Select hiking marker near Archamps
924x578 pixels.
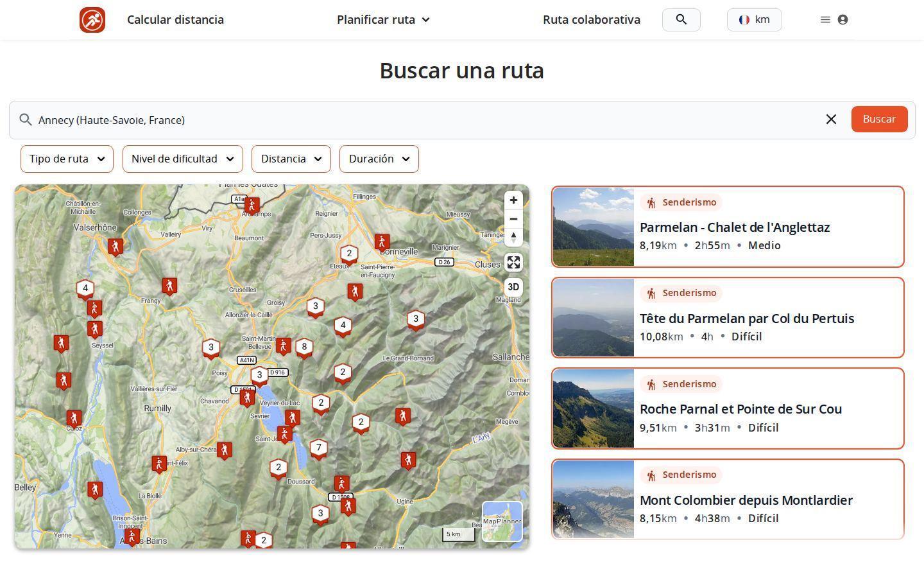(252, 206)
